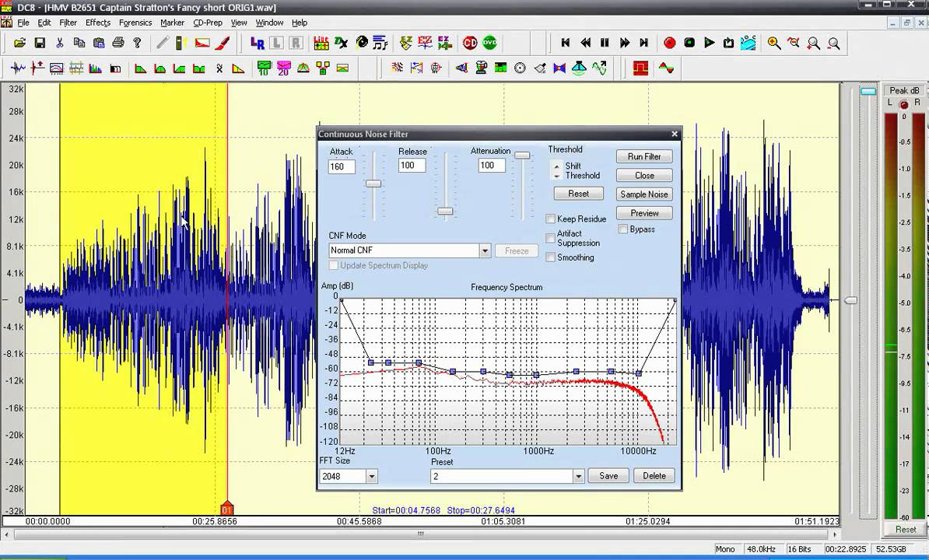Open the Forensics menu
The image size is (929, 560).
point(135,23)
